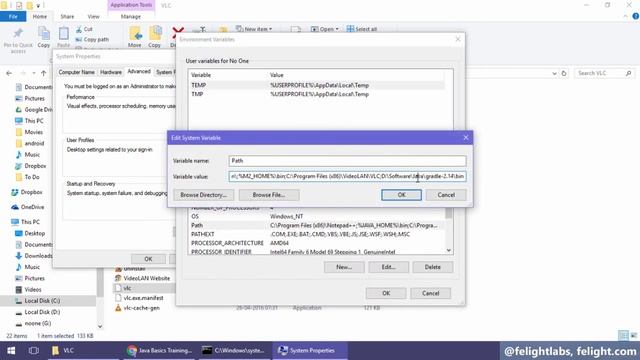Open Google Drive in the navigation pane
Screen dimensions: 640x360
pos(34,109)
